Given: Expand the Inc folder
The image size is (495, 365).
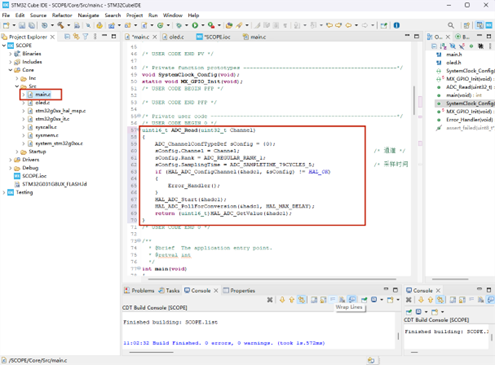Looking at the screenshot, I should coord(17,78).
